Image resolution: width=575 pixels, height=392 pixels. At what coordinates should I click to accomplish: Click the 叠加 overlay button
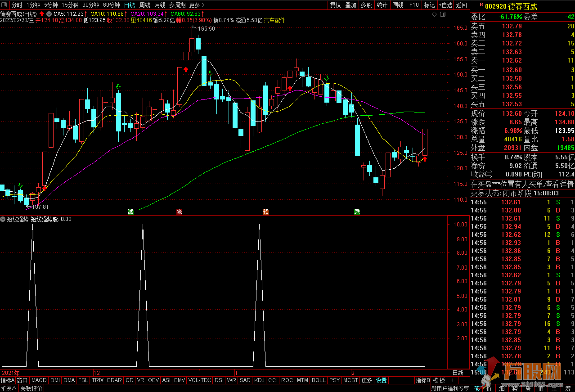pyautogui.click(x=350, y=5)
